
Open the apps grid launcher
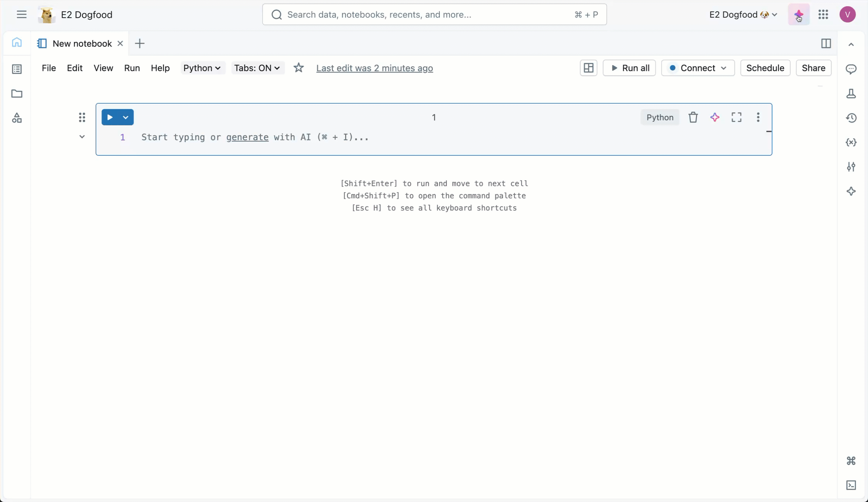[823, 15]
